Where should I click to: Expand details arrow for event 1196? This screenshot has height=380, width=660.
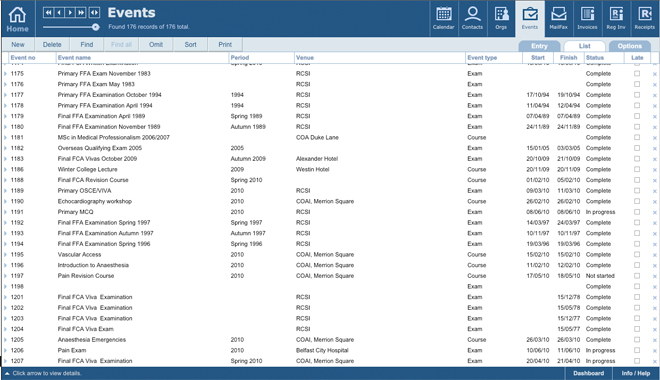click(x=5, y=265)
